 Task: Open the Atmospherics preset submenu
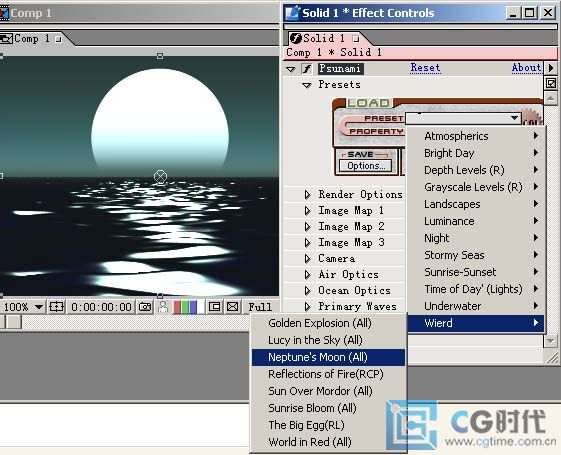476,136
